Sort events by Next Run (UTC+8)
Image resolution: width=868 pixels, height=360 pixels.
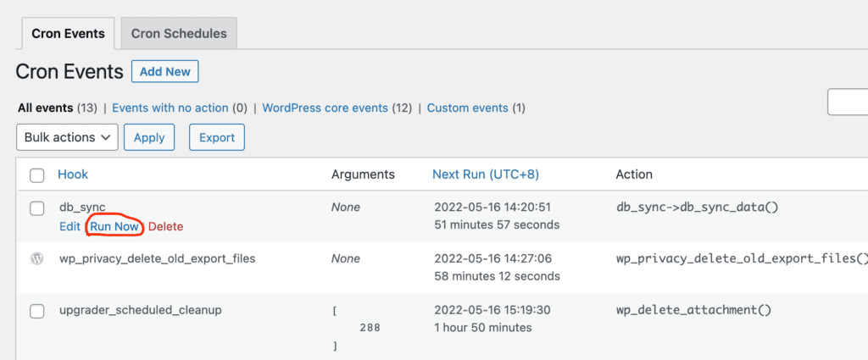(x=486, y=174)
